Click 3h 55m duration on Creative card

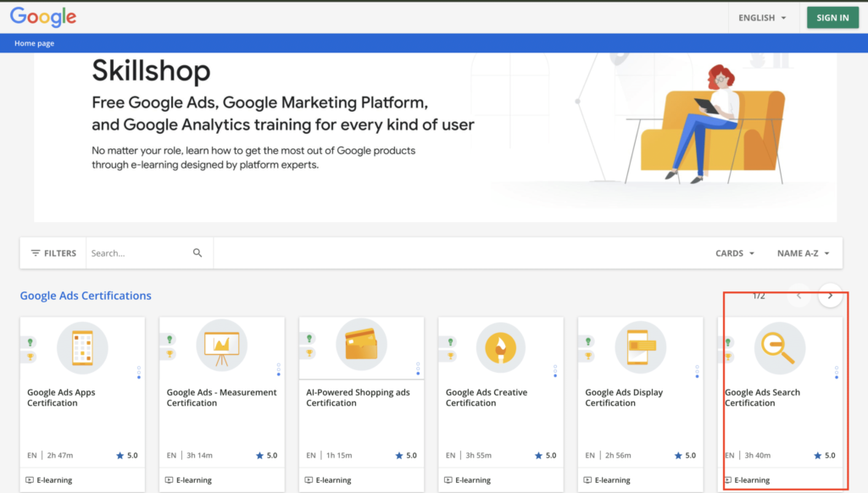pos(478,456)
